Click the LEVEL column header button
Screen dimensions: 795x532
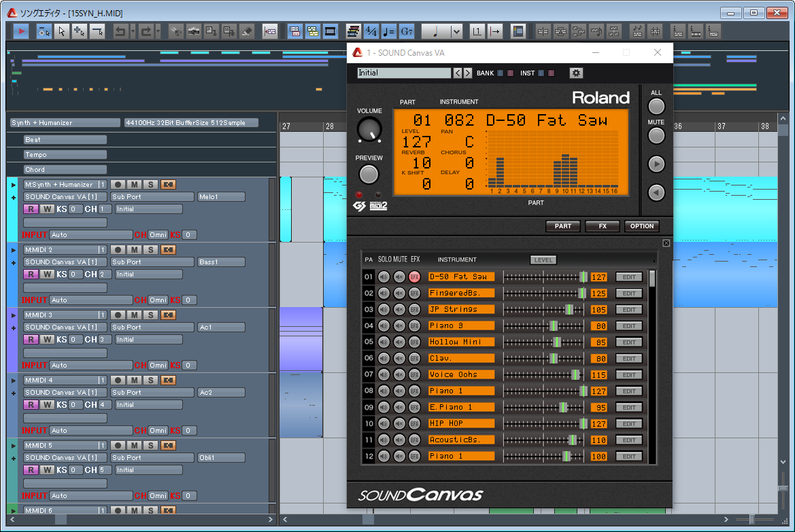[543, 260]
